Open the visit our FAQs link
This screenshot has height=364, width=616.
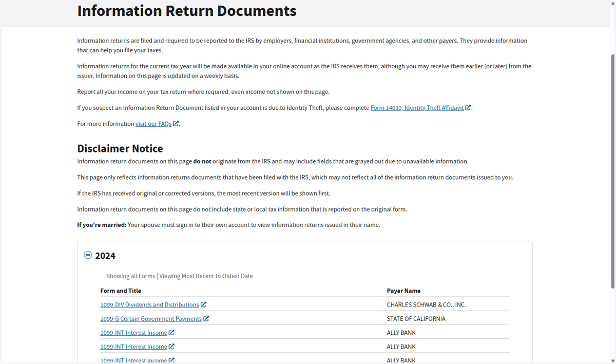153,124
